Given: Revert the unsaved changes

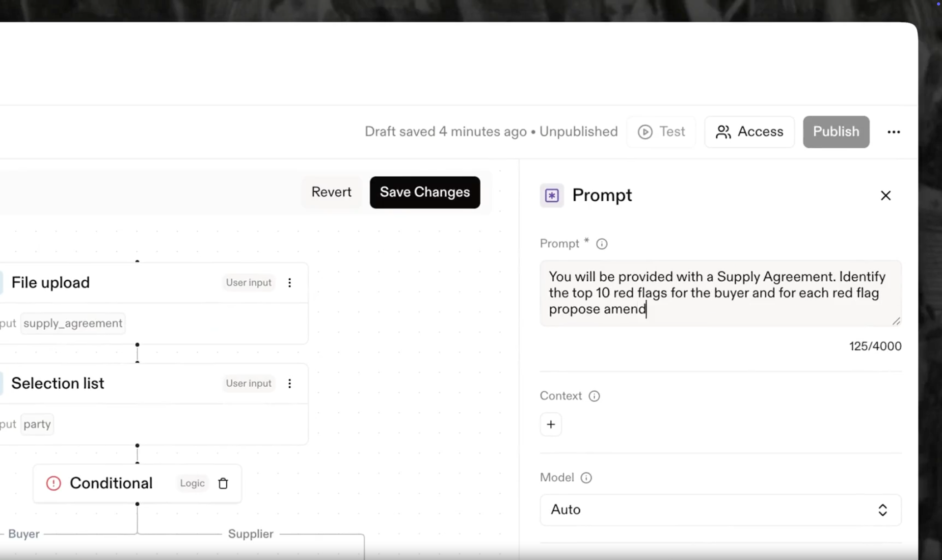Looking at the screenshot, I should point(331,192).
